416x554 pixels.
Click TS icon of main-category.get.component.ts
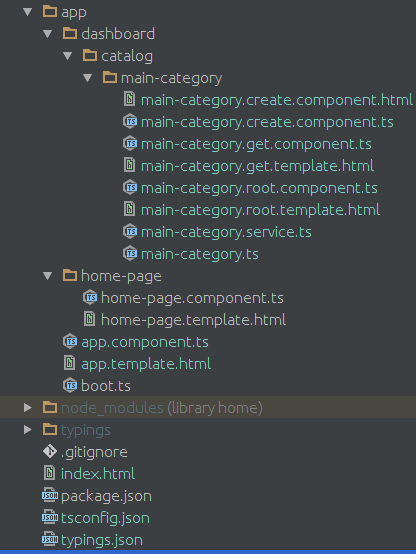[x=130, y=143]
